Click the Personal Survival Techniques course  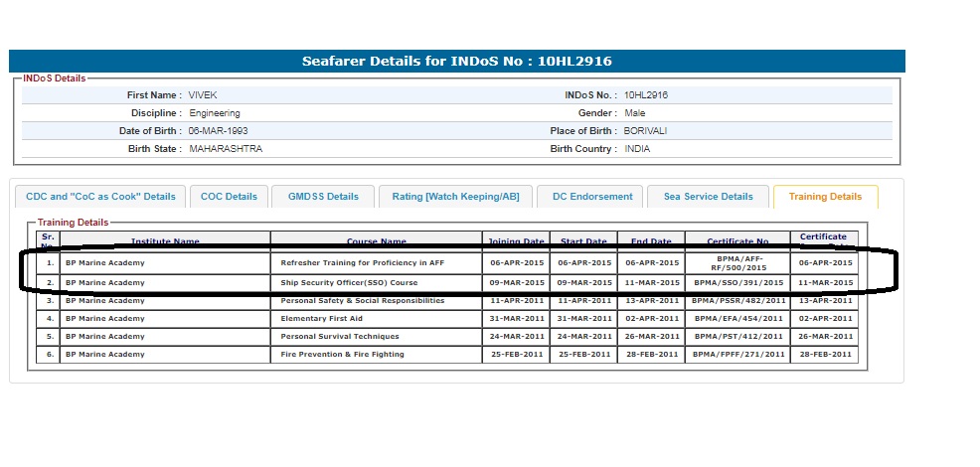coord(342,337)
